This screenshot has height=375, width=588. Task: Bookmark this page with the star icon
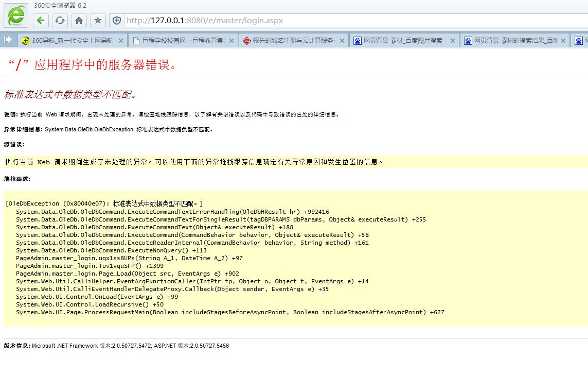[98, 21]
